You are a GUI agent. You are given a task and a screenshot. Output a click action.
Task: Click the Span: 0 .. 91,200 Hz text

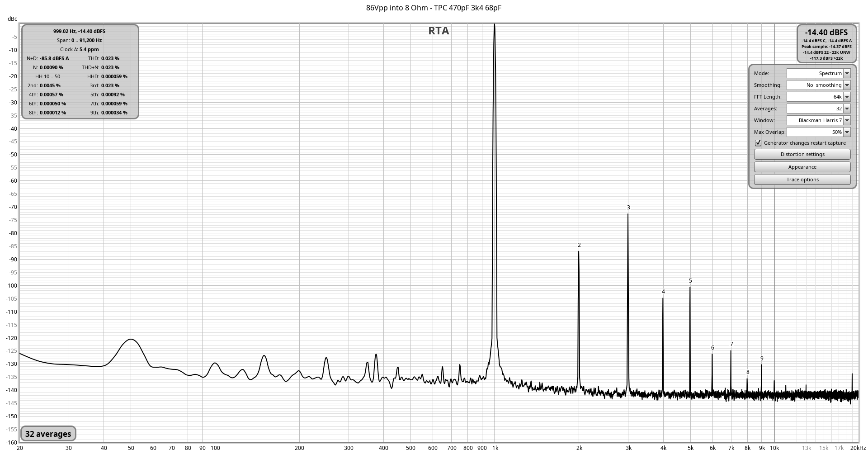tap(79, 40)
